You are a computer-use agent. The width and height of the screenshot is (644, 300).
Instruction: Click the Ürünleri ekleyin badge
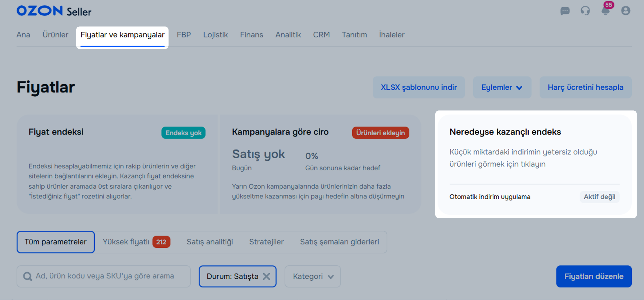pos(380,133)
